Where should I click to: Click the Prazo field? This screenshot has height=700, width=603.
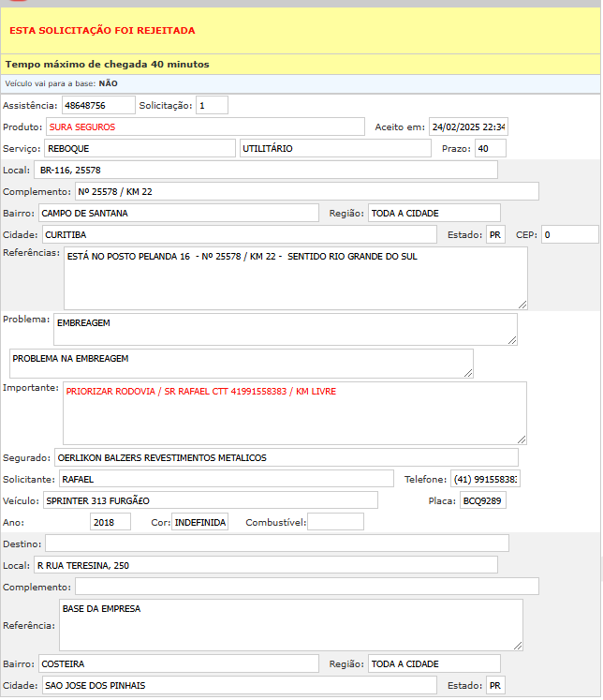point(490,148)
